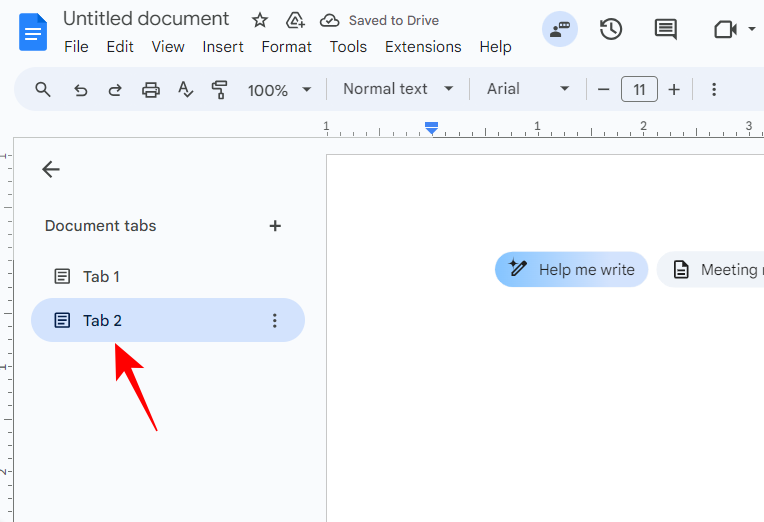
Task: Switch to Tab 1
Action: point(101,276)
